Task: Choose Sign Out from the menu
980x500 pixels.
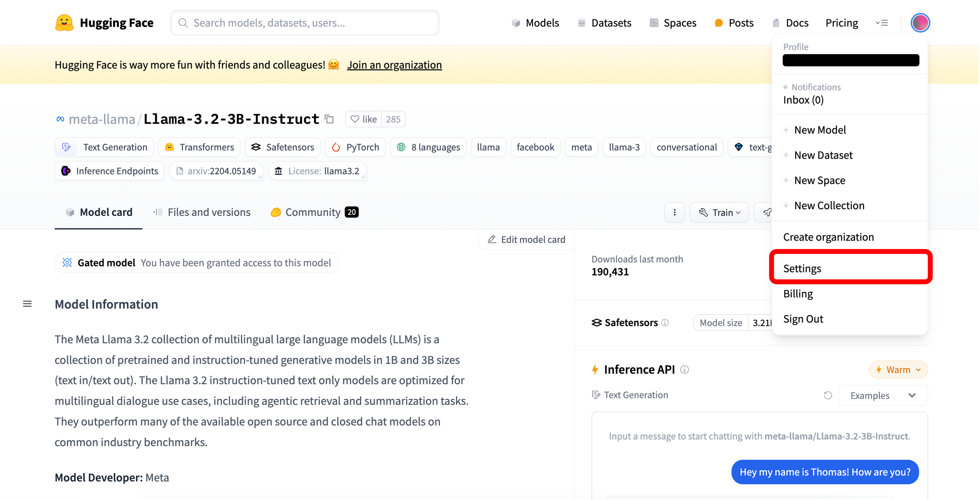Action: [803, 319]
